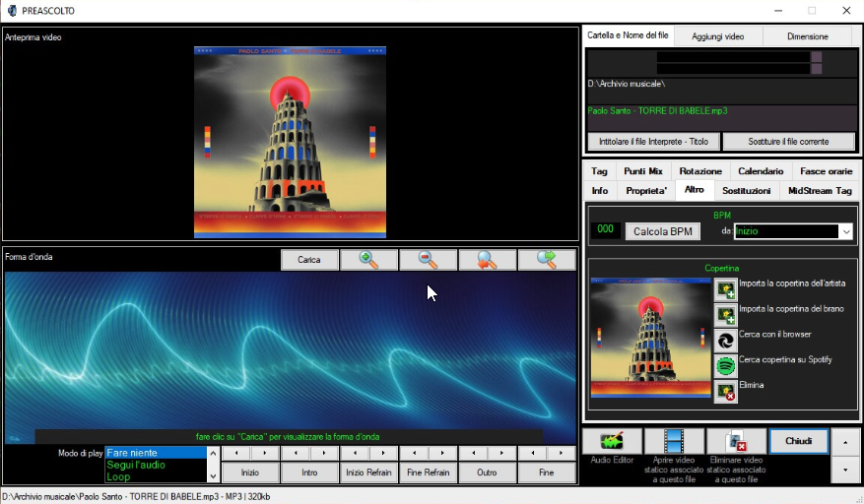Open Cartella e Nome del file tab
This screenshot has height=504, width=864.
pos(628,35)
